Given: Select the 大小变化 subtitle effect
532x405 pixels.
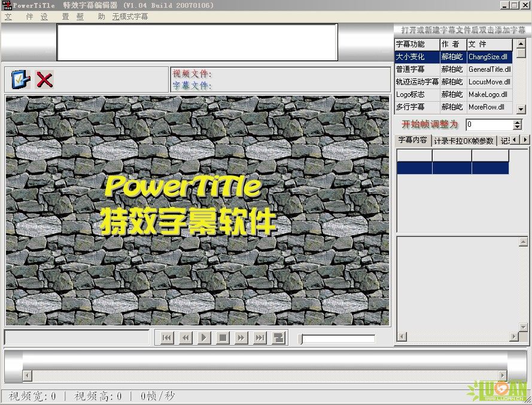Looking at the screenshot, I should pos(417,57).
